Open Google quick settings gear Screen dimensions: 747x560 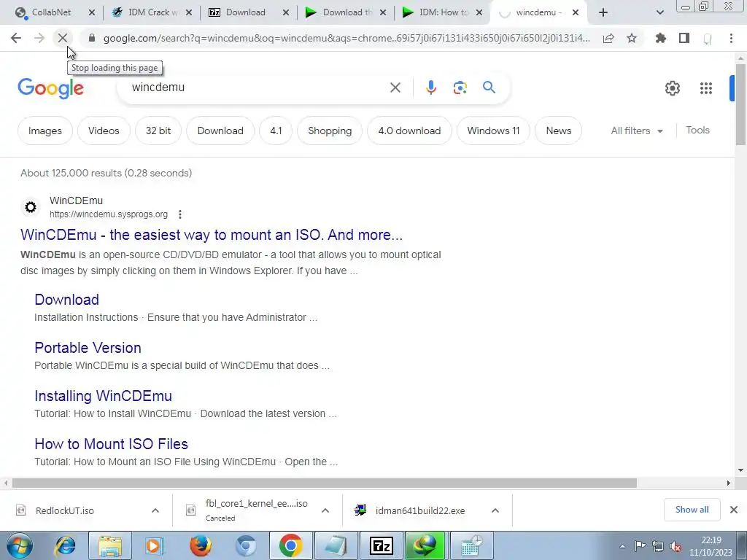pos(672,88)
